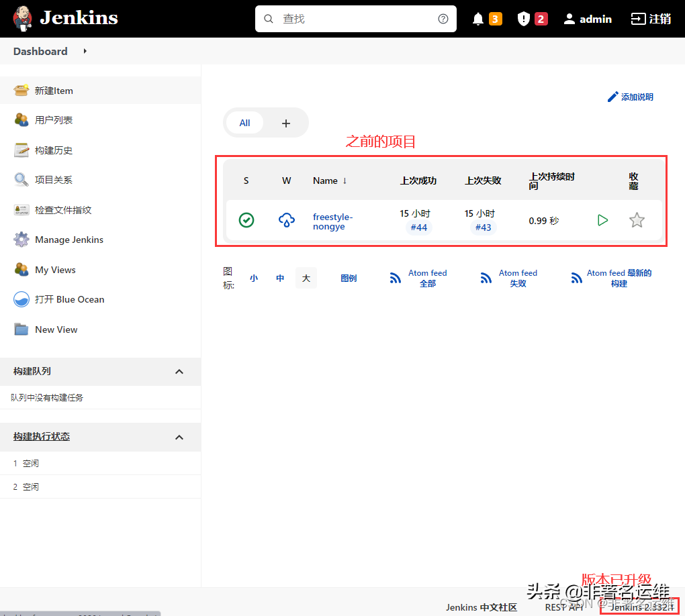The width and height of the screenshot is (685, 616).
Task: Select 小 icon size option
Action: pos(253,277)
